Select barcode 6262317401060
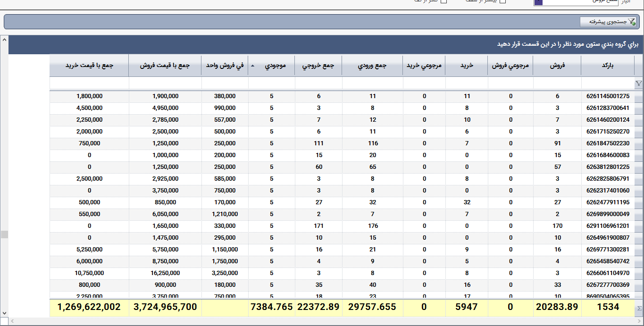The height and width of the screenshot is (326, 644). [x=608, y=191]
